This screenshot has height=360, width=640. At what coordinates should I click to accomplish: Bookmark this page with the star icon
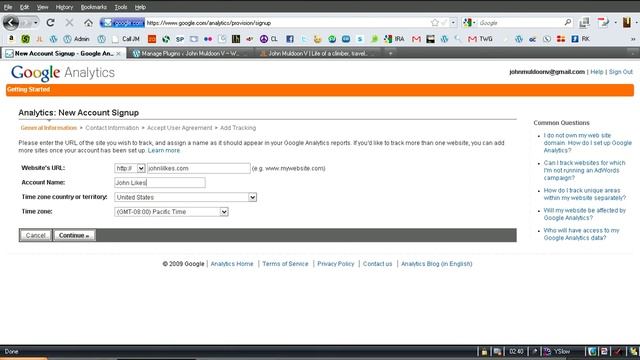coord(435,23)
